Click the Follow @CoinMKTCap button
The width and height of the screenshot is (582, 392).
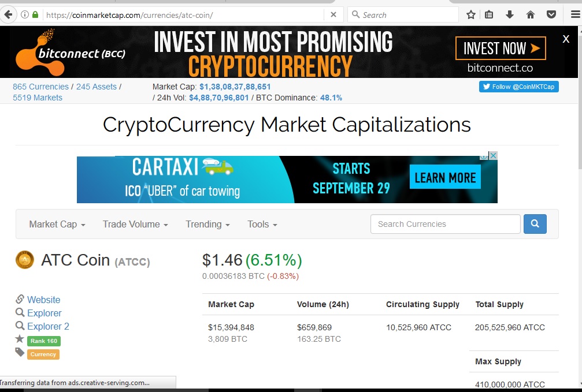tap(518, 87)
